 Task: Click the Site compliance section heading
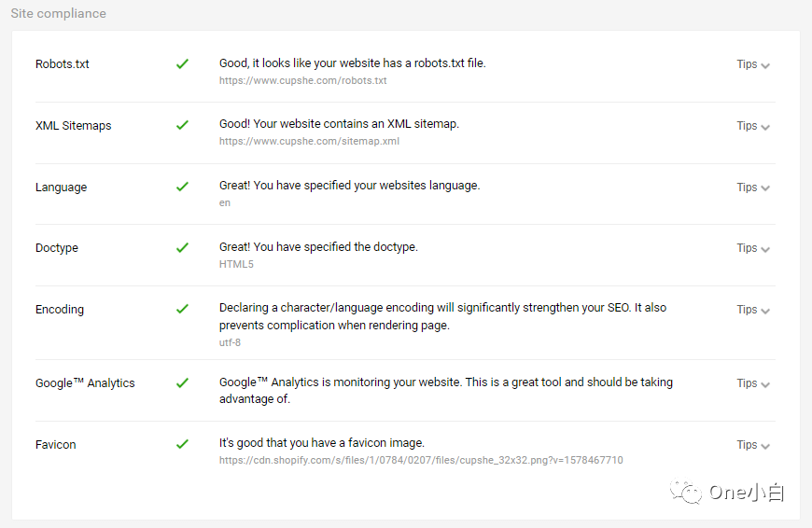[x=58, y=14]
